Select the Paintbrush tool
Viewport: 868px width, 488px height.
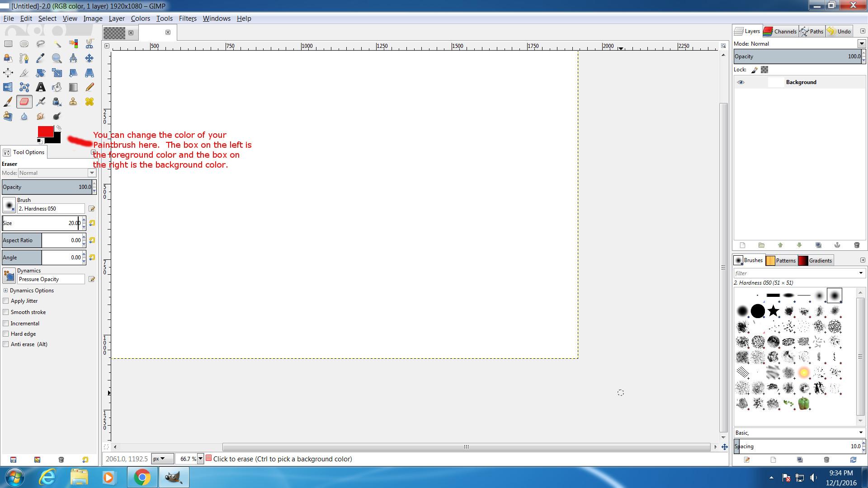(8, 102)
